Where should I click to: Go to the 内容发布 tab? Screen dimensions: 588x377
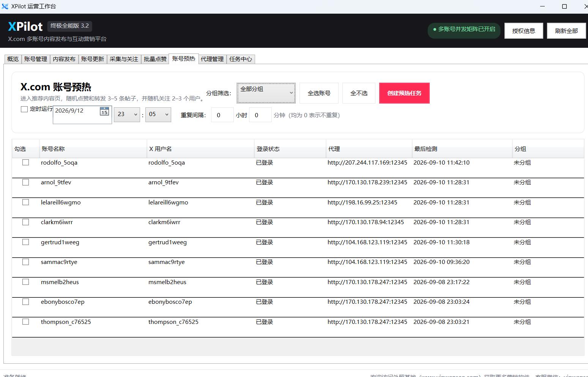[64, 59]
